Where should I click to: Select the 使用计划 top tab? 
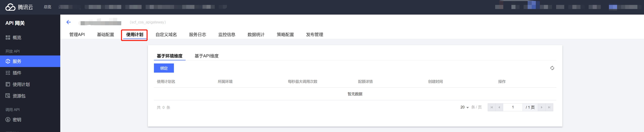pyautogui.click(x=134, y=35)
